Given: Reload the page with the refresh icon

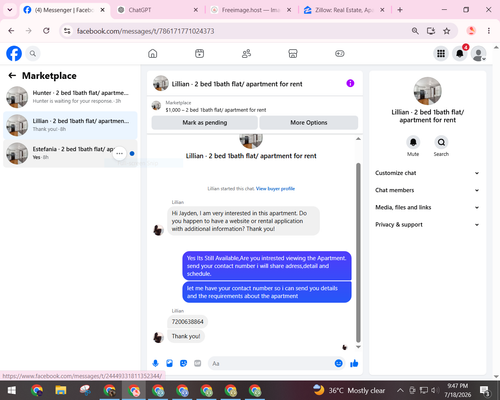Looking at the screenshot, I should [x=46, y=31].
